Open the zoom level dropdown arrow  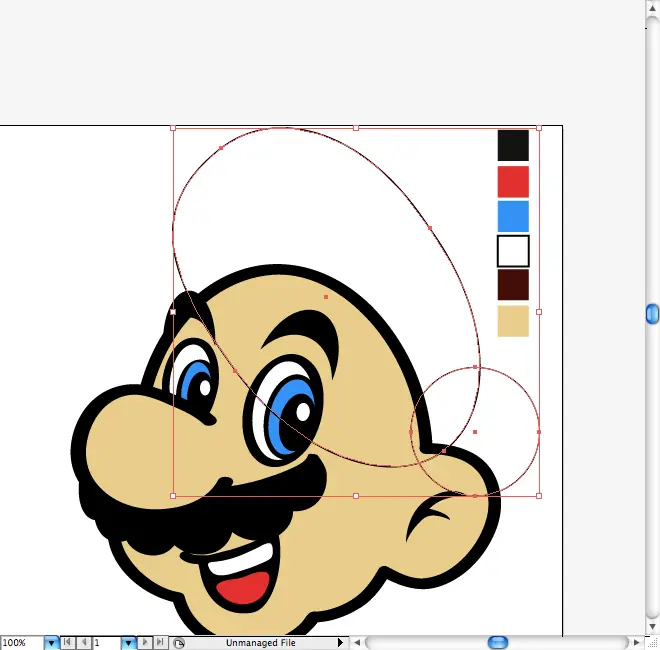pyautogui.click(x=52, y=643)
